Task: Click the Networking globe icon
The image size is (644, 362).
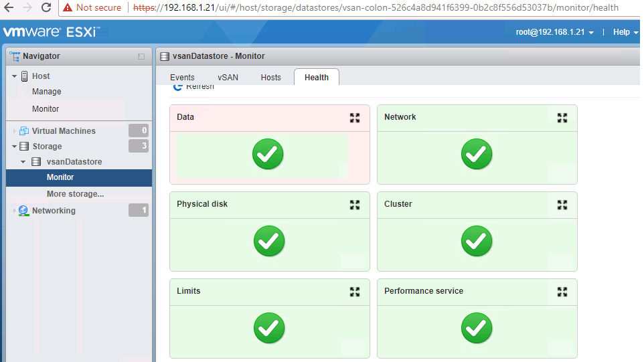Action: [23, 211]
